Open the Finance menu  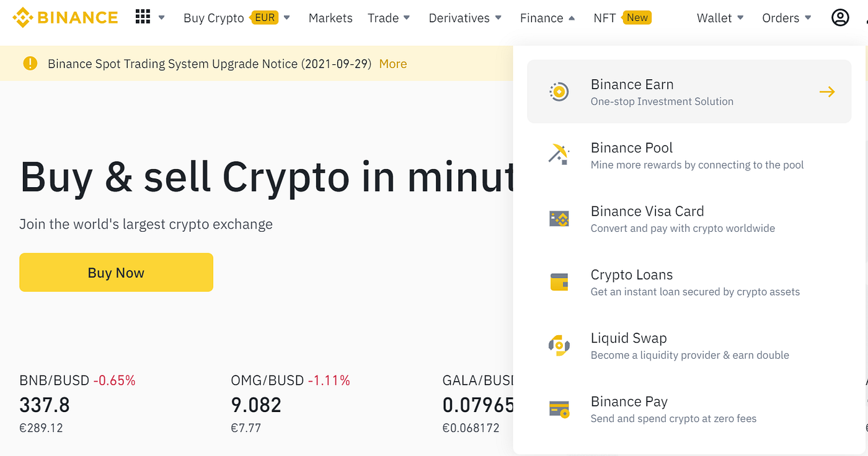(x=542, y=18)
